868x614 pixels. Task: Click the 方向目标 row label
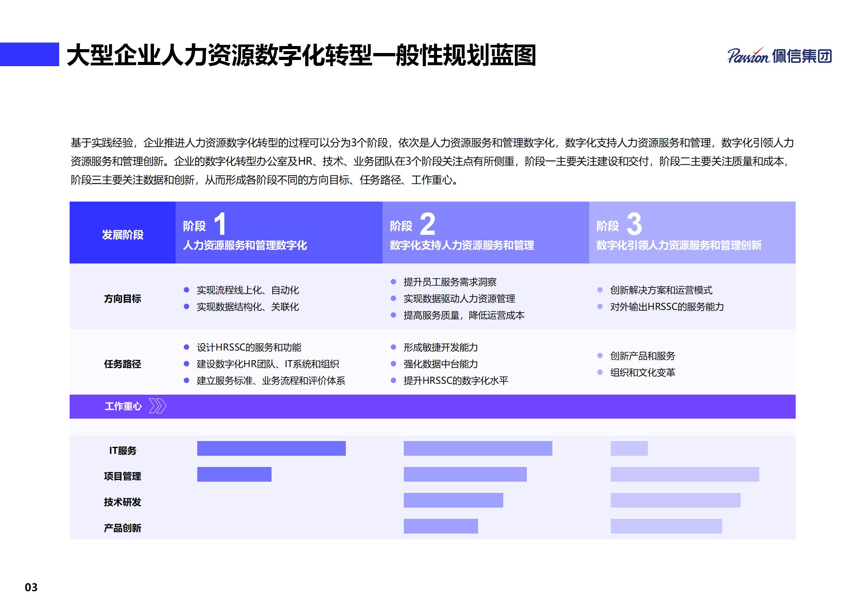click(x=122, y=299)
